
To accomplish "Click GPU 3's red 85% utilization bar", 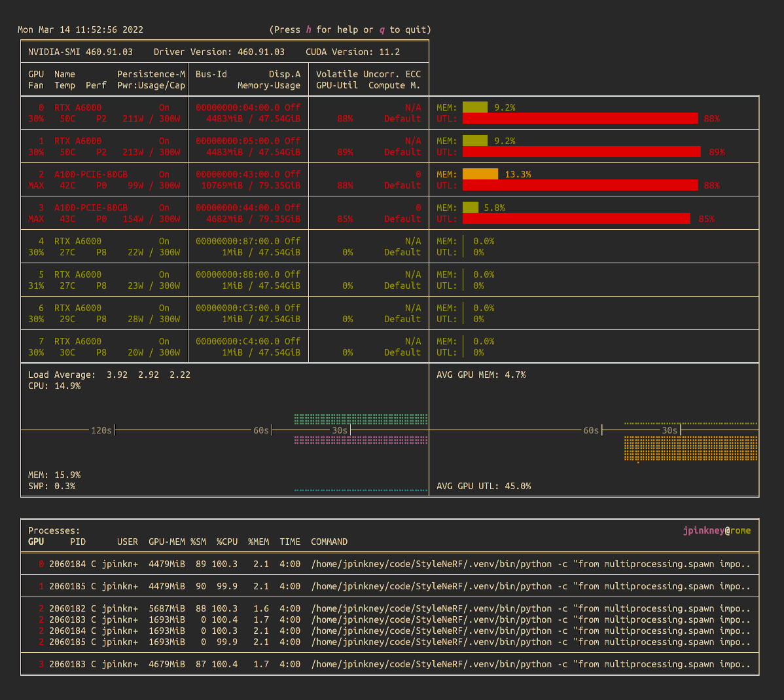I will 576,219.
